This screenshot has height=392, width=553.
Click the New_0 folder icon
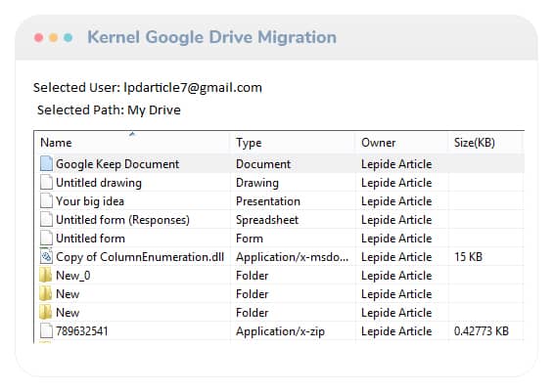pyautogui.click(x=45, y=276)
